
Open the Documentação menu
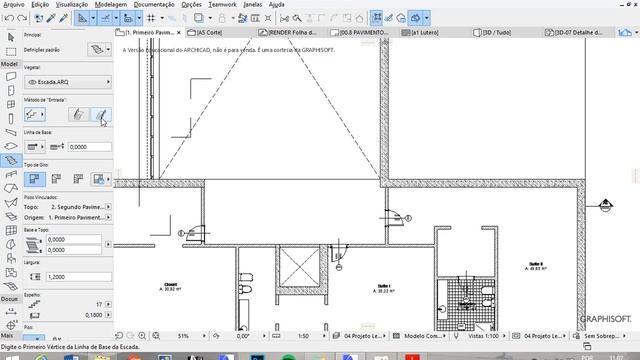(x=154, y=4)
